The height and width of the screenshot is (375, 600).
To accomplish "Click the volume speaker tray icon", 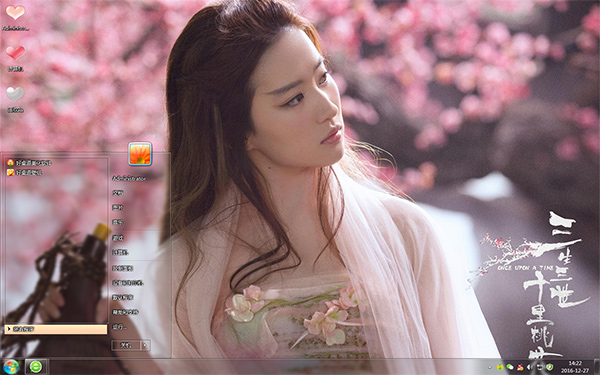I will click(530, 367).
